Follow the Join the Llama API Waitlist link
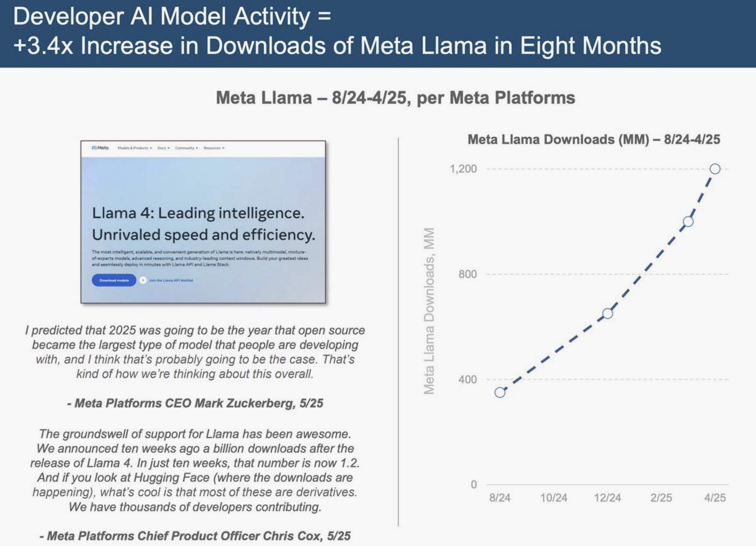This screenshot has width=756, height=546. 171,281
